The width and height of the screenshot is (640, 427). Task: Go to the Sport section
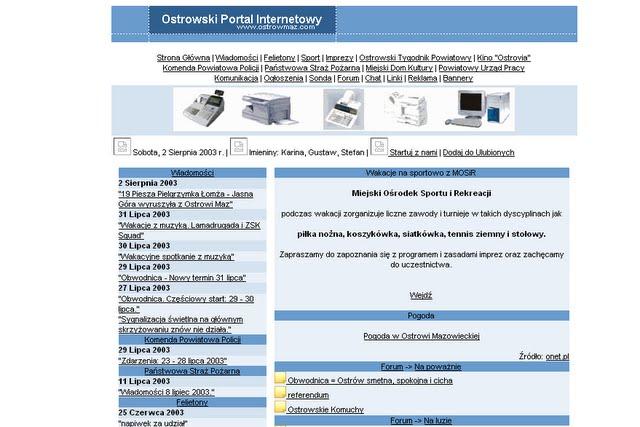tap(311, 58)
